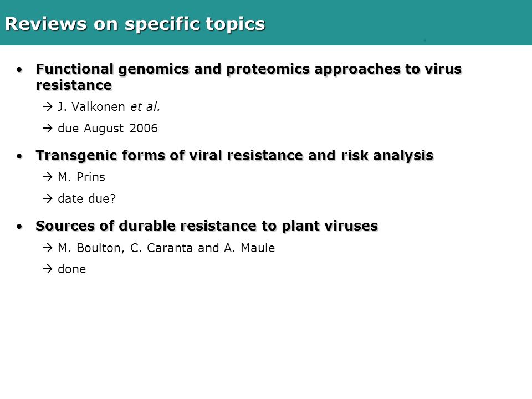This screenshot has height=399, width=532.
Task: Click the slide title Reviews on specific topics
Action: point(135,24)
